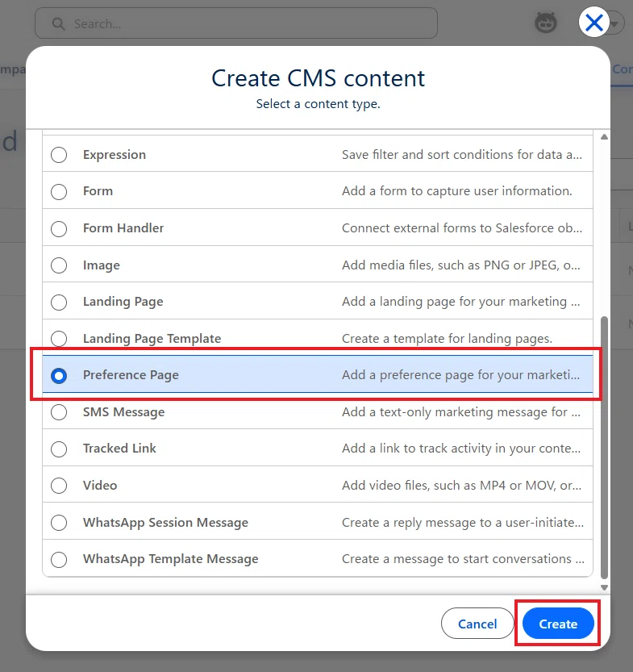This screenshot has width=633, height=672.
Task: Click the Astro mascot avatar icon
Action: [546, 23]
